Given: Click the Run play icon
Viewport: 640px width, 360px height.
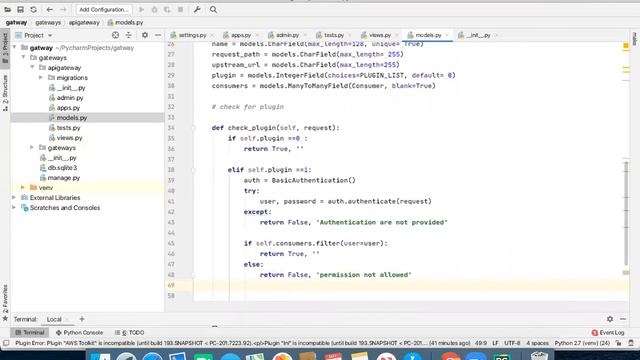Looking at the screenshot, I should [141, 9].
